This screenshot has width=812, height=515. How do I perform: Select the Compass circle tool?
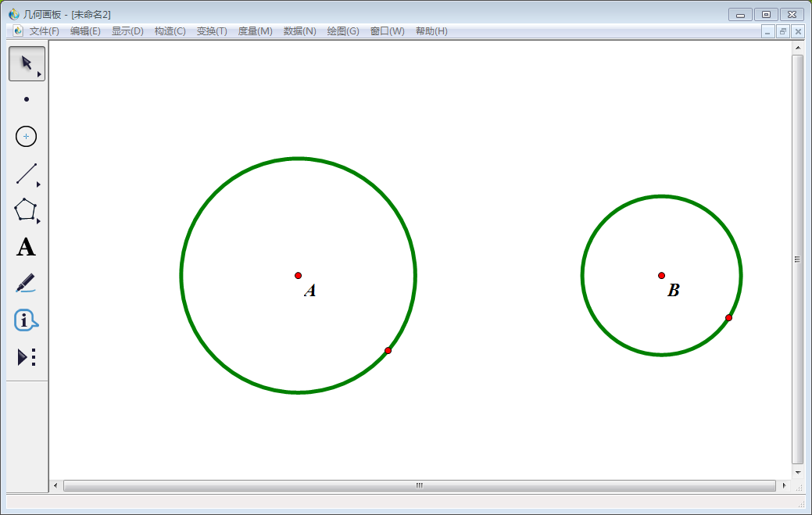point(27,137)
